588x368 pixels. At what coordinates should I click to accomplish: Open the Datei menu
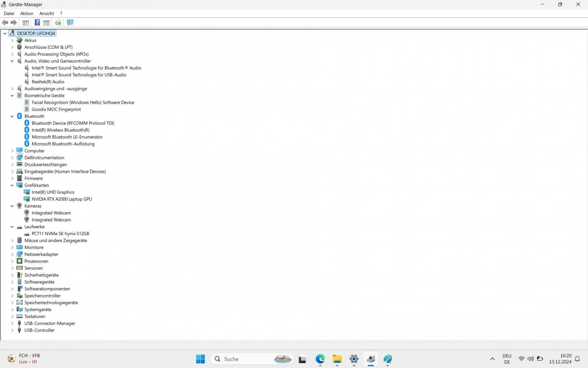tap(9, 13)
